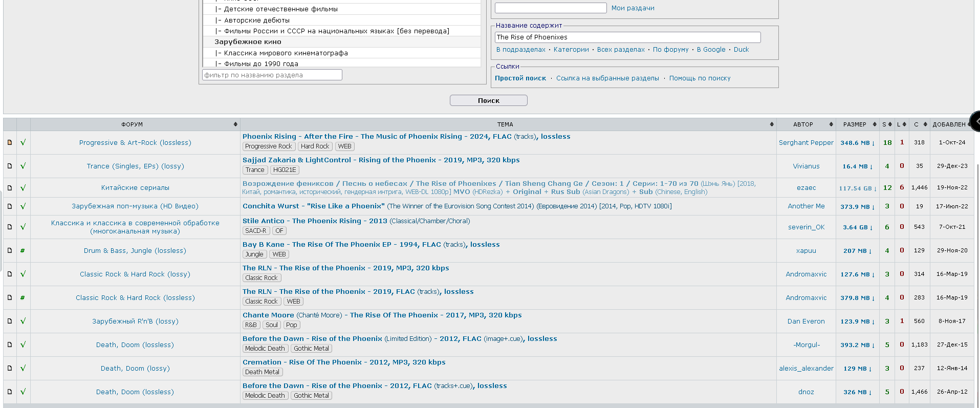The width and height of the screenshot is (980, 408).
Task: Click the # status icon in Classic Rock lossless row
Action: pyautogui.click(x=23, y=298)
